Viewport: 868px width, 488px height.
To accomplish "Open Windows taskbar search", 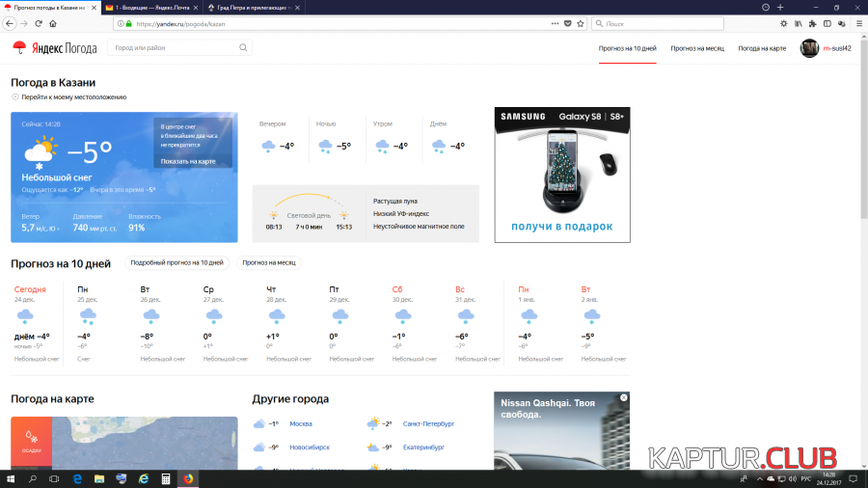I will coord(32,478).
